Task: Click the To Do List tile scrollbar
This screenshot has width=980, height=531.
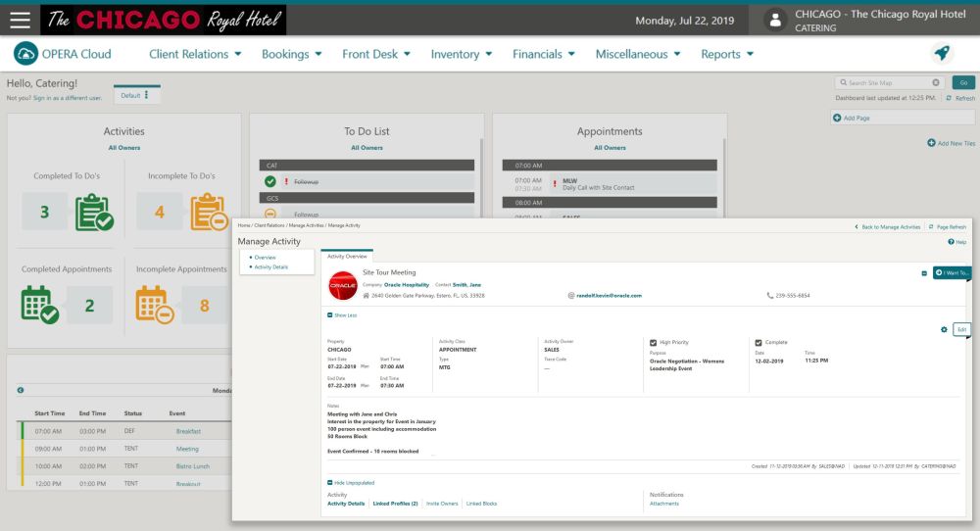Action: (481, 178)
